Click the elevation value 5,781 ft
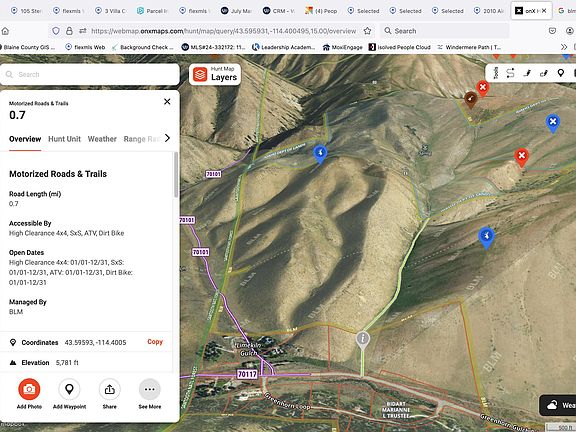 click(67, 363)
